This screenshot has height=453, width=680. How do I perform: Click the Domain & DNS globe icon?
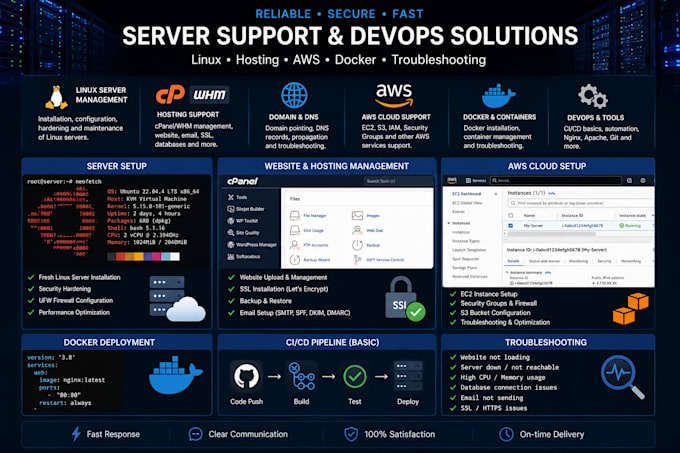[x=294, y=95]
